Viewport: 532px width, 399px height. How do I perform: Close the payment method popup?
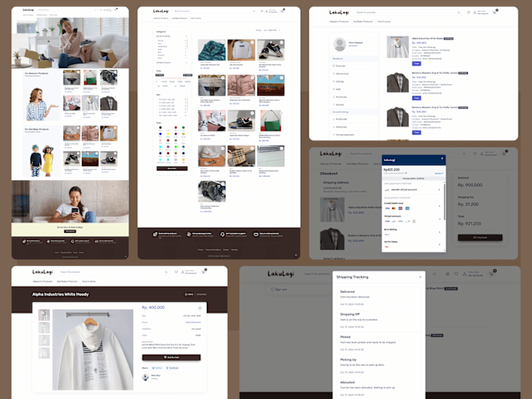click(442, 158)
